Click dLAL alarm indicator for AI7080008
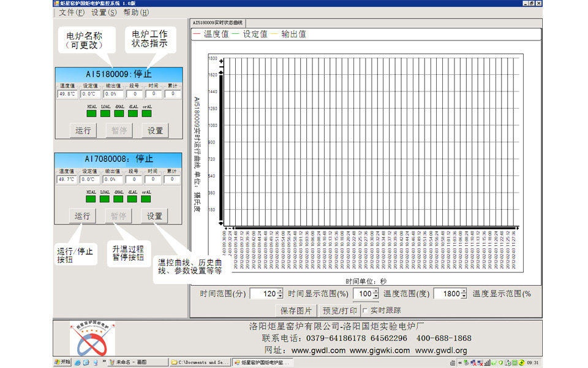Image resolution: width=588 pixels, height=368 pixels. (133, 199)
